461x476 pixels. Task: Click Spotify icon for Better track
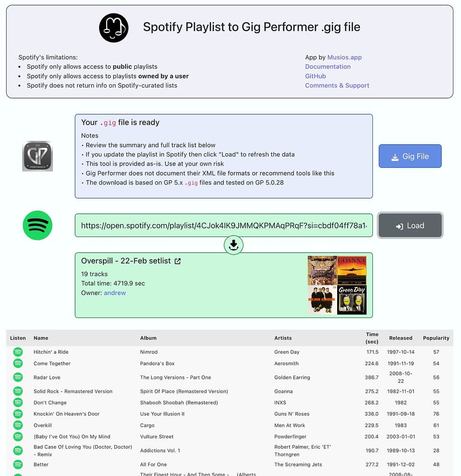18,465
